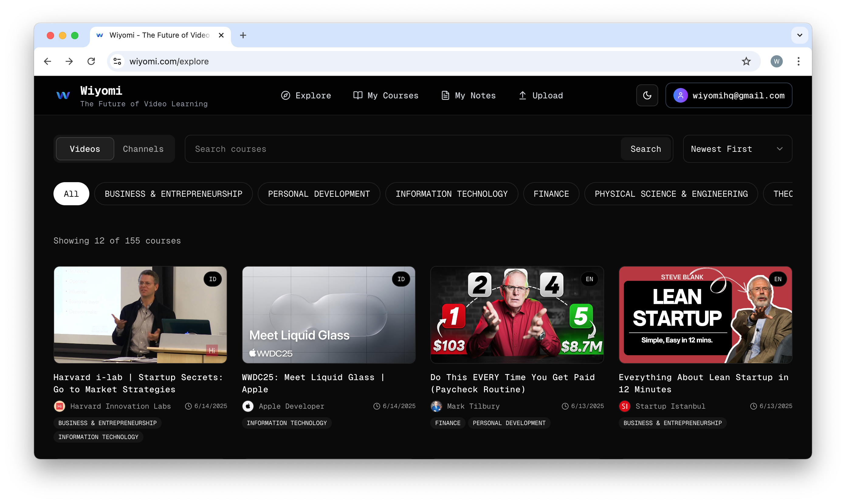
Task: Bookmark this page with the star icon
Action: [746, 61]
